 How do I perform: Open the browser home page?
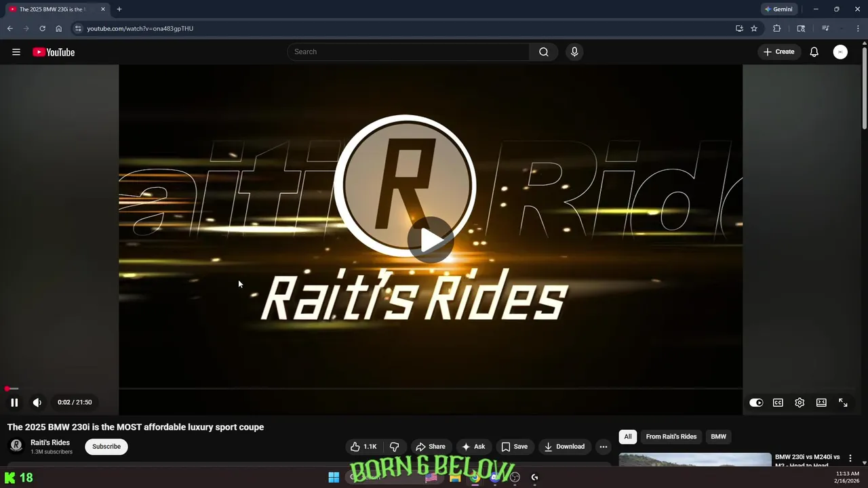(x=58, y=28)
